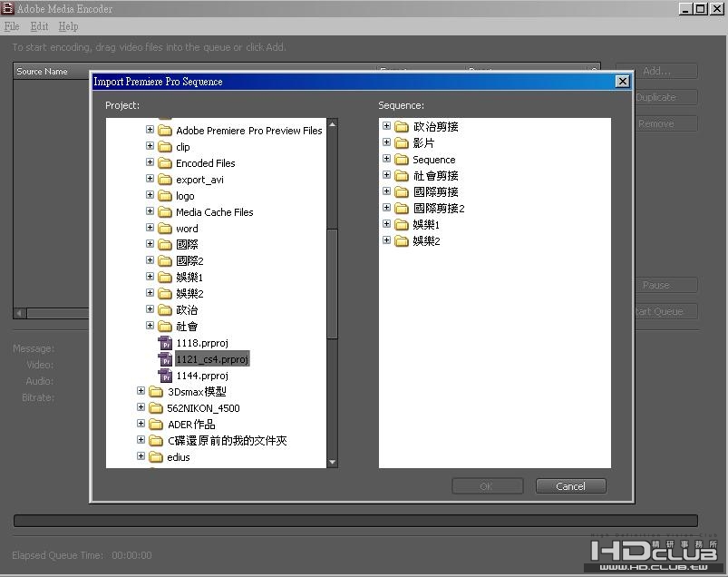
Task: Click the 政治剪接 sequence folder icon
Action: 402,127
